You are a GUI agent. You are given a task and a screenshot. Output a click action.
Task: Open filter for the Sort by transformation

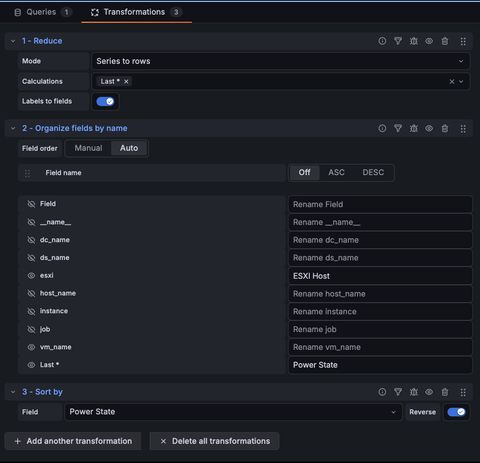coord(398,392)
